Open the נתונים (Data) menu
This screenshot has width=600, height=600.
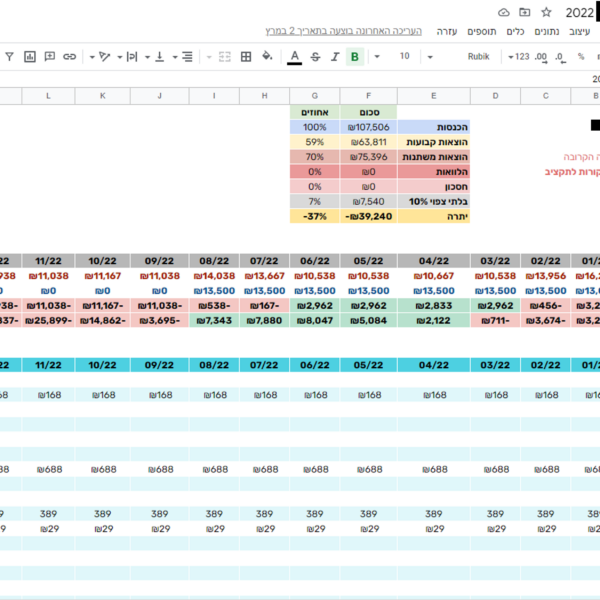click(x=547, y=31)
